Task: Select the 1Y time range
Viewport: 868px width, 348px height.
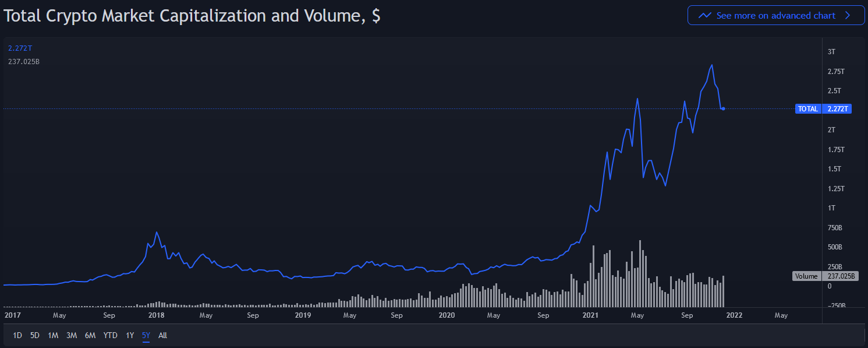Action: click(x=130, y=335)
